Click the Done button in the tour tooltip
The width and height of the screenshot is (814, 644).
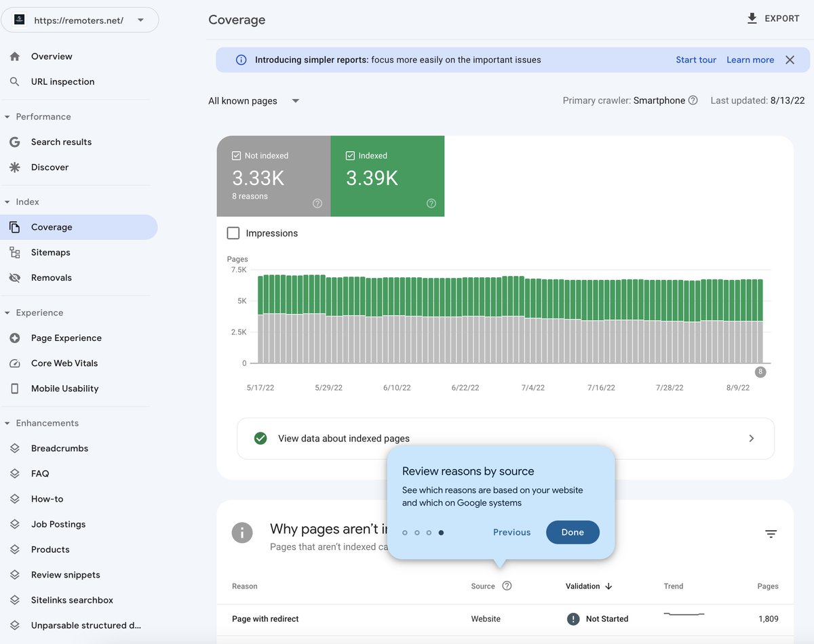point(573,532)
